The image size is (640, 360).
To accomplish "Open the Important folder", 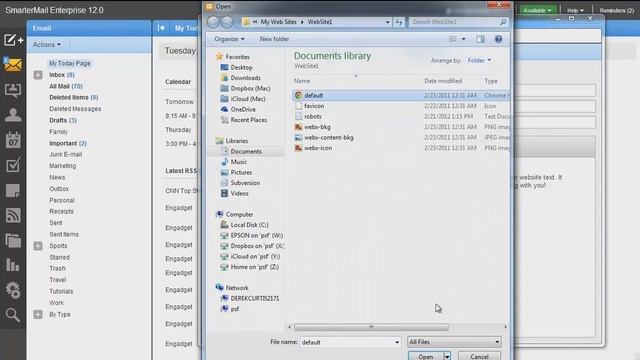I will tap(68, 143).
